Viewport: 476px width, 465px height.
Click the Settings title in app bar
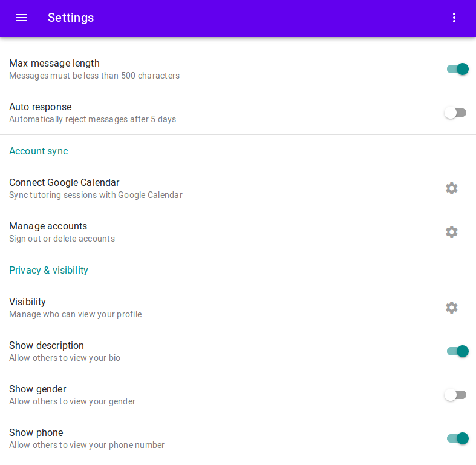pyautogui.click(x=71, y=18)
